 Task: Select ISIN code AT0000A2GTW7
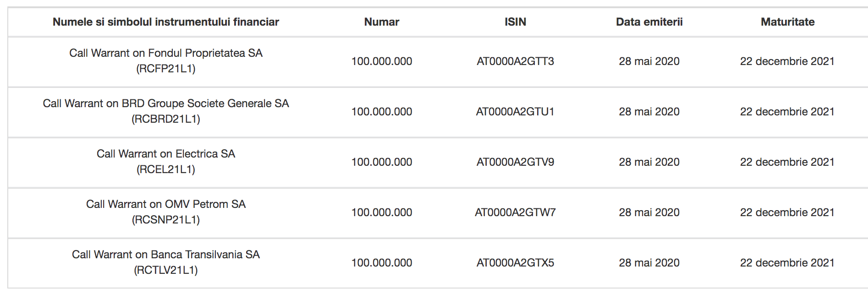(516, 212)
